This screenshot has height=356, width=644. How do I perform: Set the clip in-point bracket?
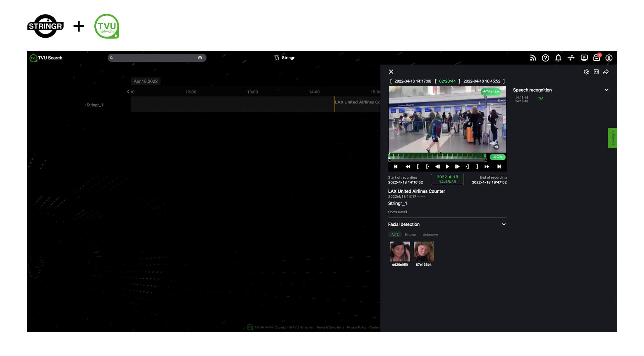tap(417, 167)
